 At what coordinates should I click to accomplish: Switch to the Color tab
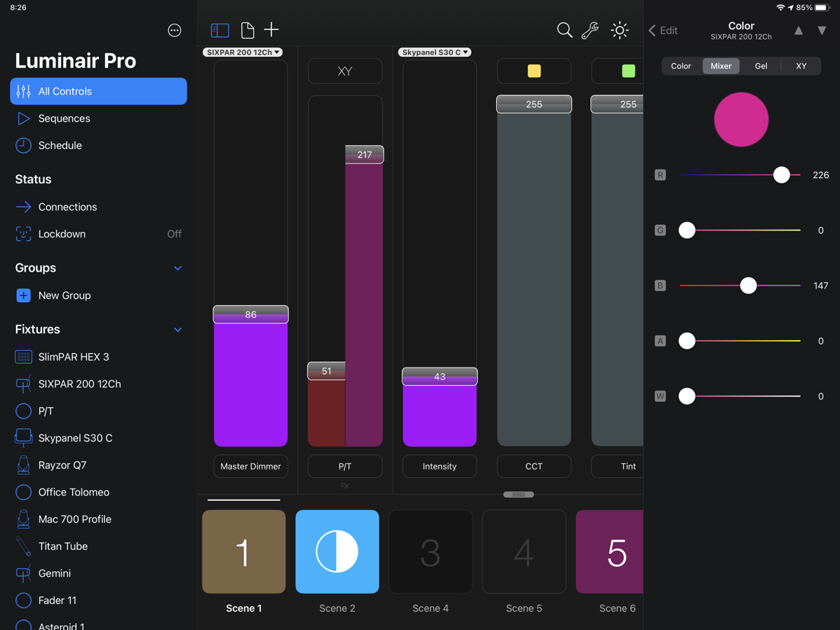click(681, 66)
